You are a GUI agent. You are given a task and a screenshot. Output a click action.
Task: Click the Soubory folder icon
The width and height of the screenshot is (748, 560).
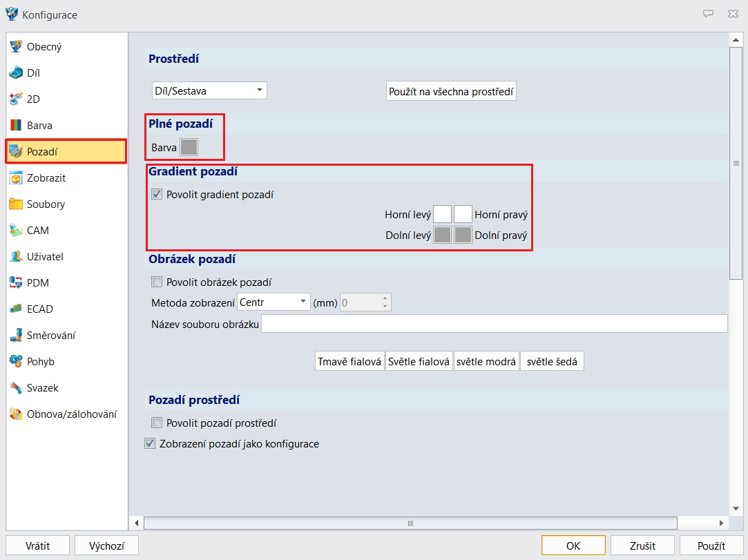[x=16, y=204]
